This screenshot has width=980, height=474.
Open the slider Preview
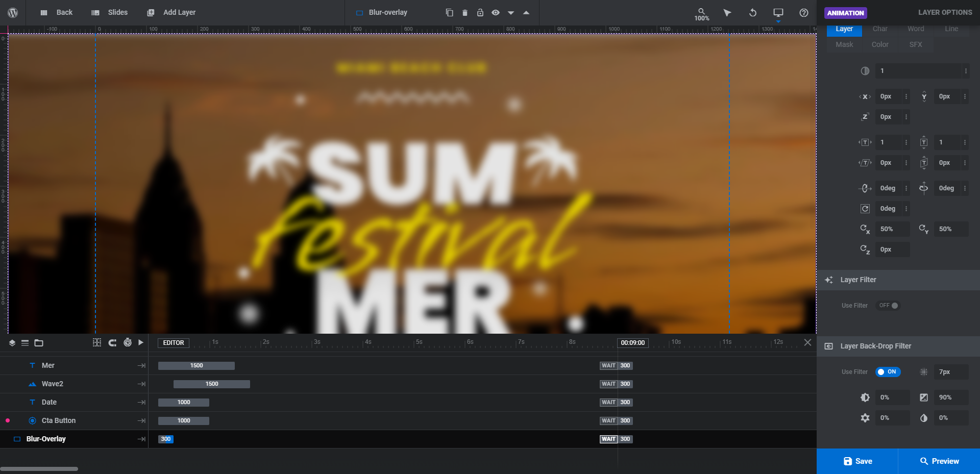[x=939, y=461]
